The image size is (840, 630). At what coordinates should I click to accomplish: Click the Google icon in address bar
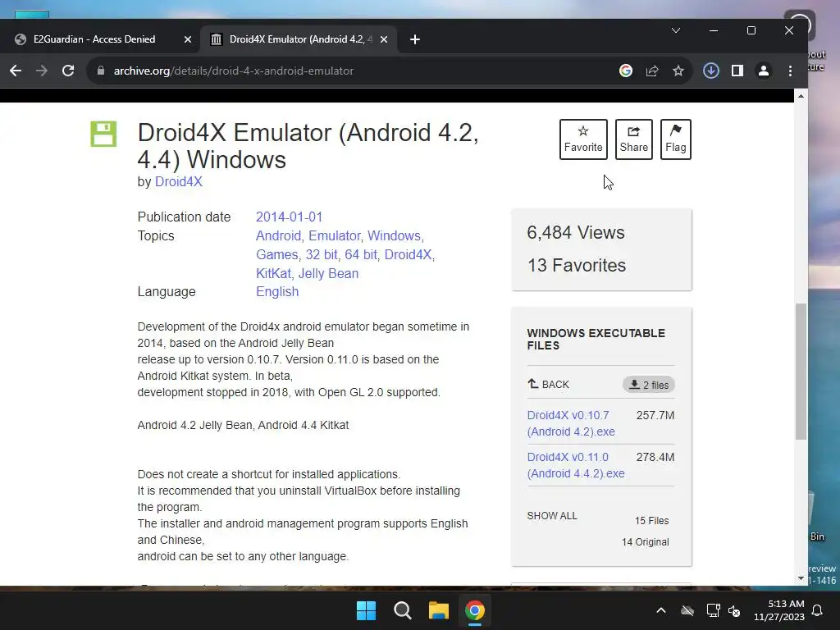[x=626, y=71]
